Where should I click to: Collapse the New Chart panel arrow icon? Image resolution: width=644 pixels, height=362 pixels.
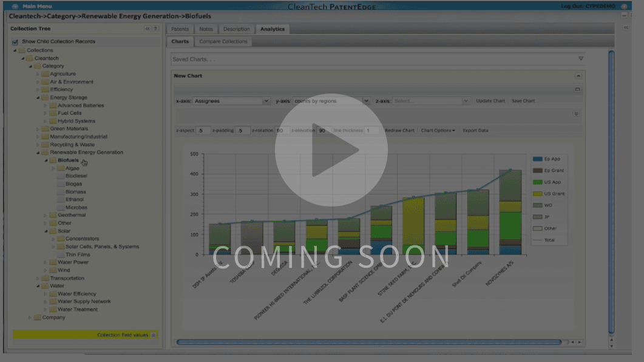pyautogui.click(x=578, y=76)
